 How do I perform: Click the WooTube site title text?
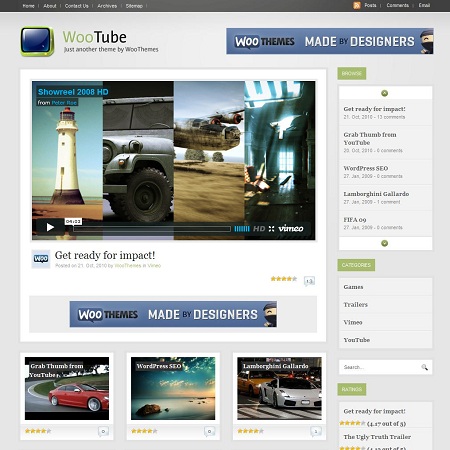(95, 37)
